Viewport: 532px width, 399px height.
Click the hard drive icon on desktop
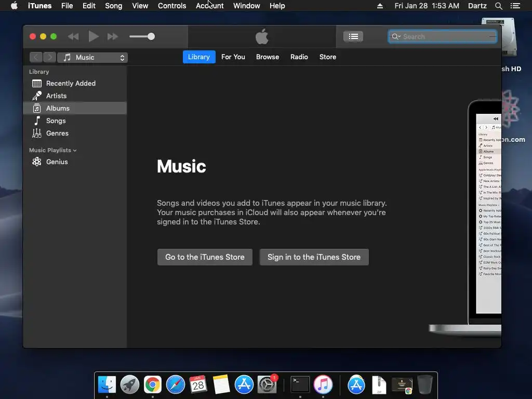point(508,37)
